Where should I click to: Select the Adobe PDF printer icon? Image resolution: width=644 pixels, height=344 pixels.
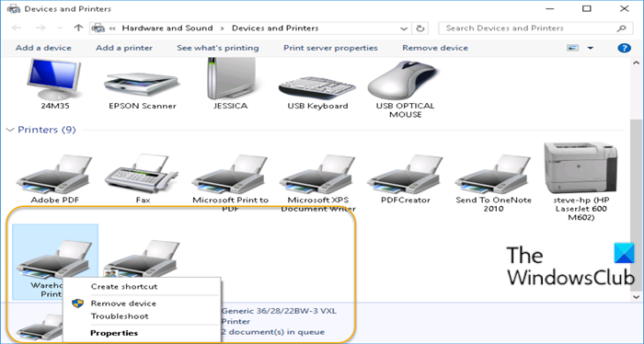54,174
